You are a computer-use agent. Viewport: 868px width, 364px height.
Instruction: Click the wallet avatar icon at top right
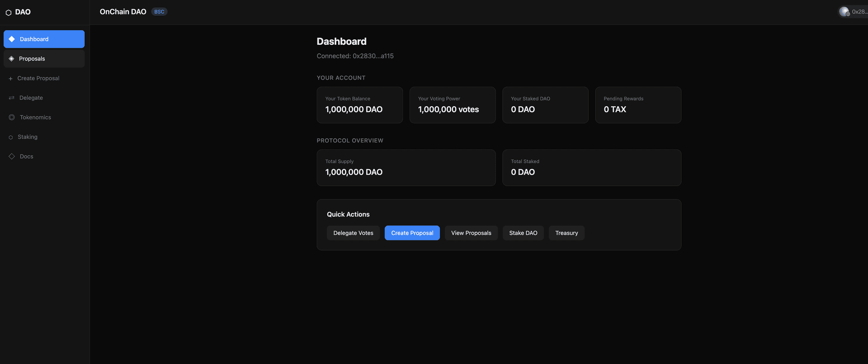coord(844,12)
